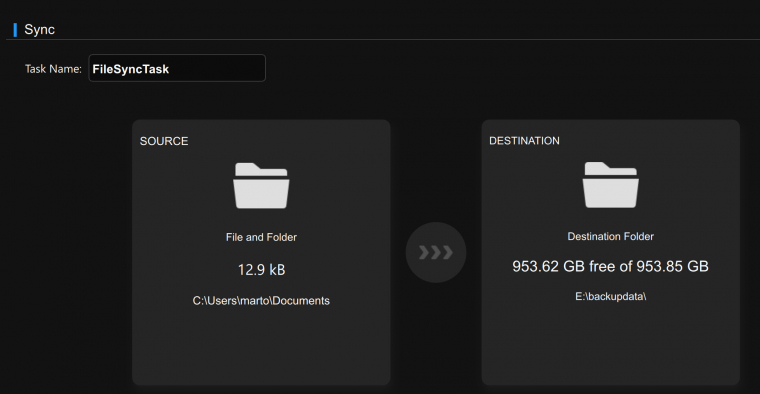760x394 pixels.
Task: Click the divider line under Sync heading
Action: [x=383, y=39]
